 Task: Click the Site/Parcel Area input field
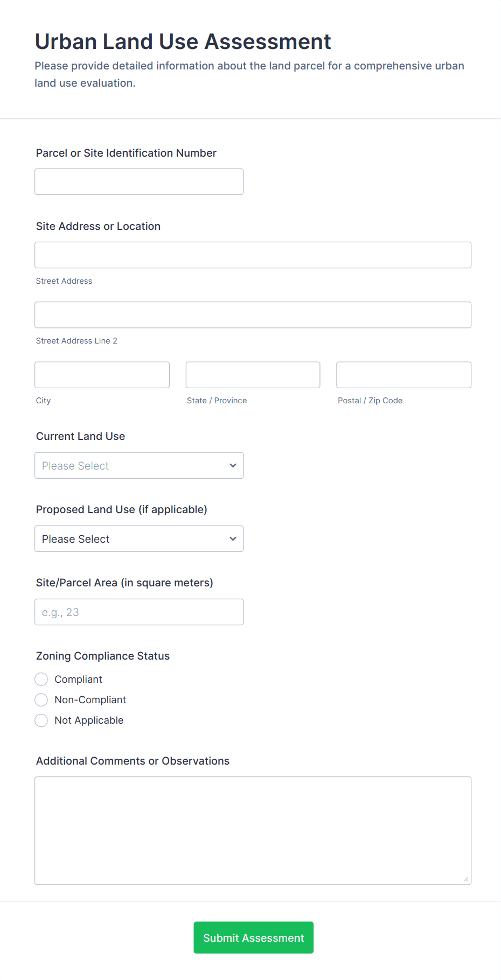click(139, 612)
